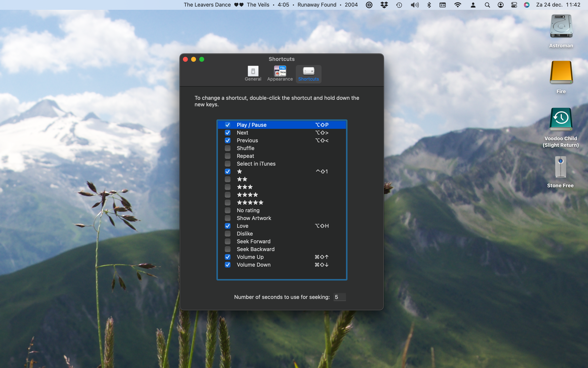
Task: Switch to the Appearance tab
Action: click(280, 74)
